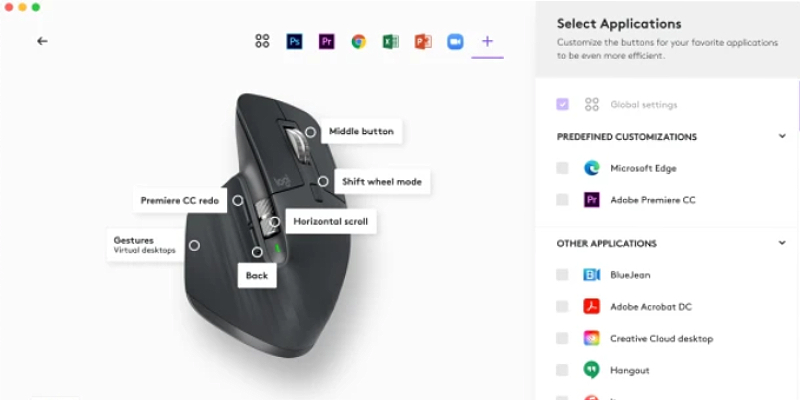The height and width of the screenshot is (400, 800).
Task: Choose the PowerPoint profile icon
Action: [x=423, y=41]
